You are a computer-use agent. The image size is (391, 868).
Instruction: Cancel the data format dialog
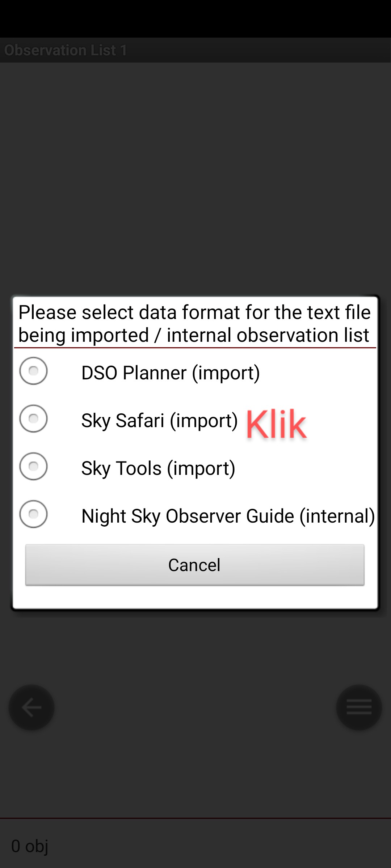[195, 565]
